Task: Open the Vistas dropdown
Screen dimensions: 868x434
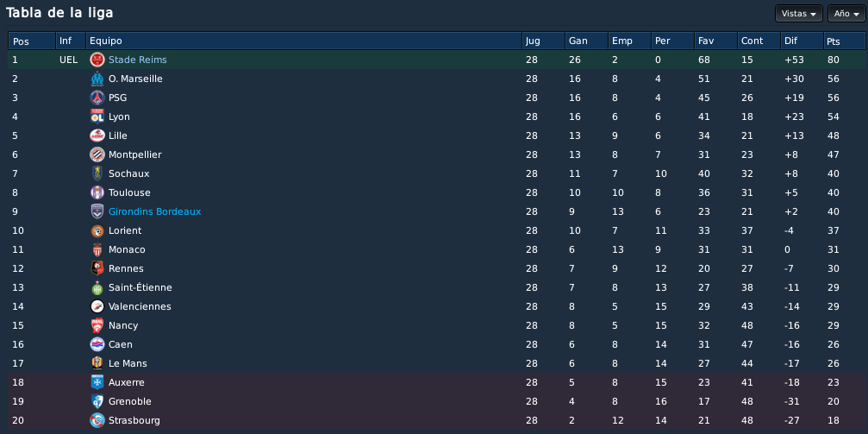Action: click(798, 14)
